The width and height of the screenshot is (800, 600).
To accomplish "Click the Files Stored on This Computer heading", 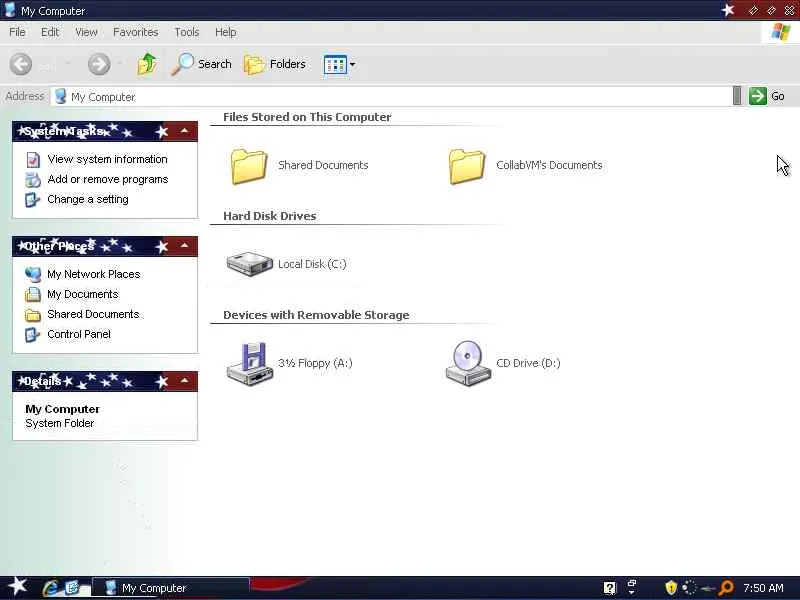I will (x=307, y=117).
